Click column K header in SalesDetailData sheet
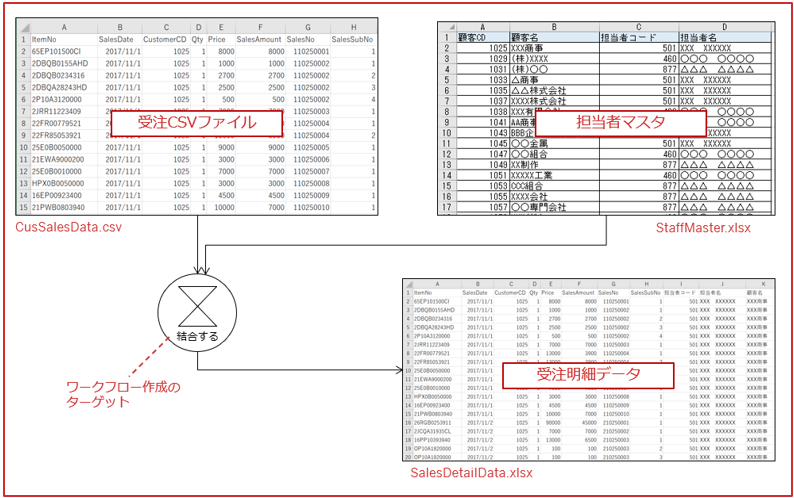Image resolution: width=794 pixels, height=498 pixels. tap(763, 284)
